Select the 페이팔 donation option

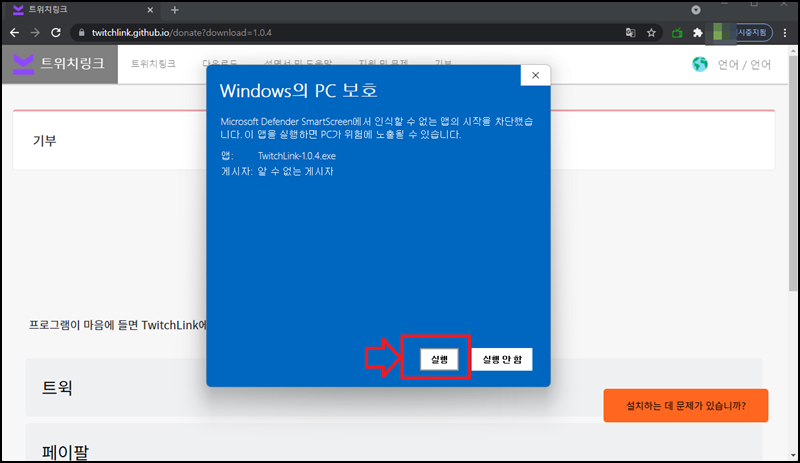[394, 443]
